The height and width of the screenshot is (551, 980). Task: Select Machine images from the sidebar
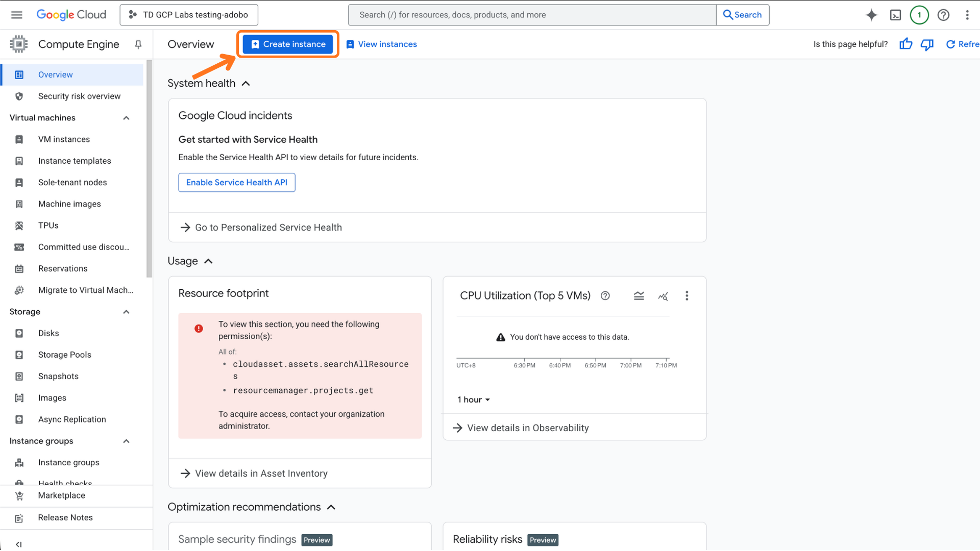69,204
